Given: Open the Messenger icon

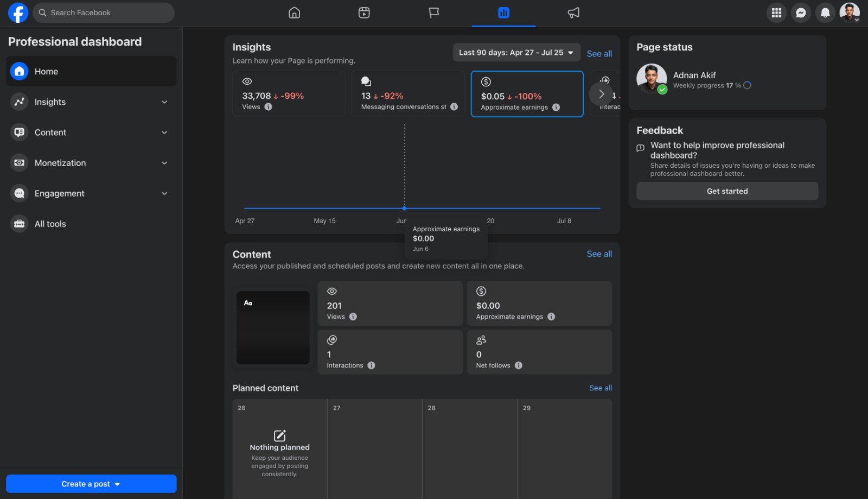Looking at the screenshot, I should [801, 12].
